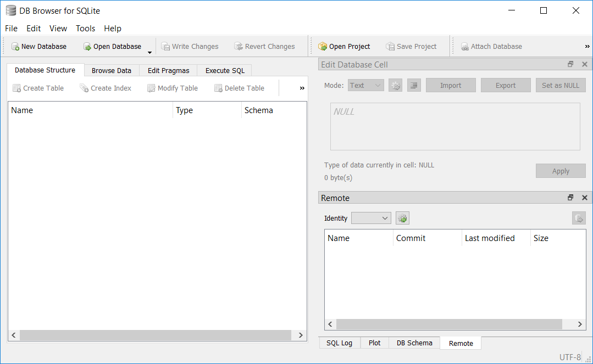Undock the Remote panel
The width and height of the screenshot is (593, 364).
[x=570, y=198]
